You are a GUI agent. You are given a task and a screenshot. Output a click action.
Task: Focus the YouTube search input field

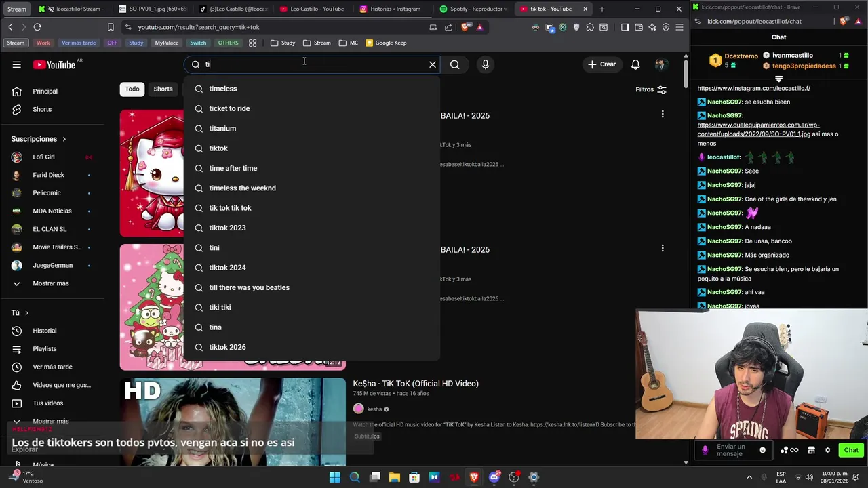point(312,64)
